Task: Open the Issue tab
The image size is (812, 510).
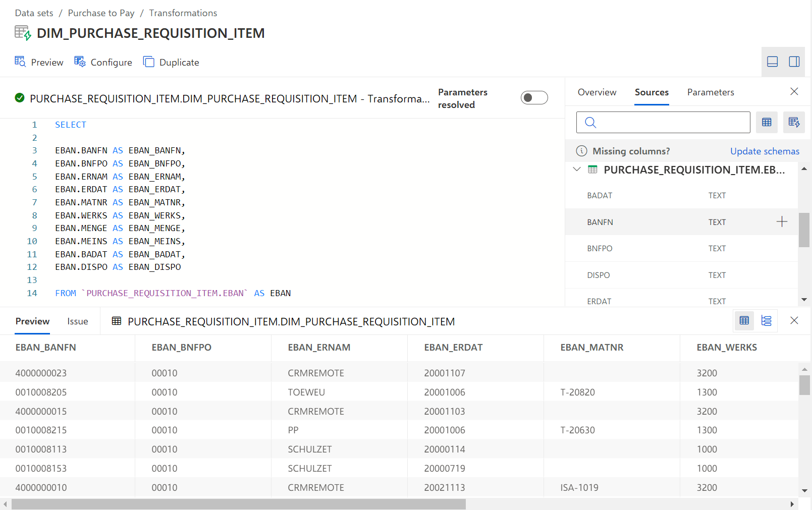Action: pyautogui.click(x=78, y=321)
